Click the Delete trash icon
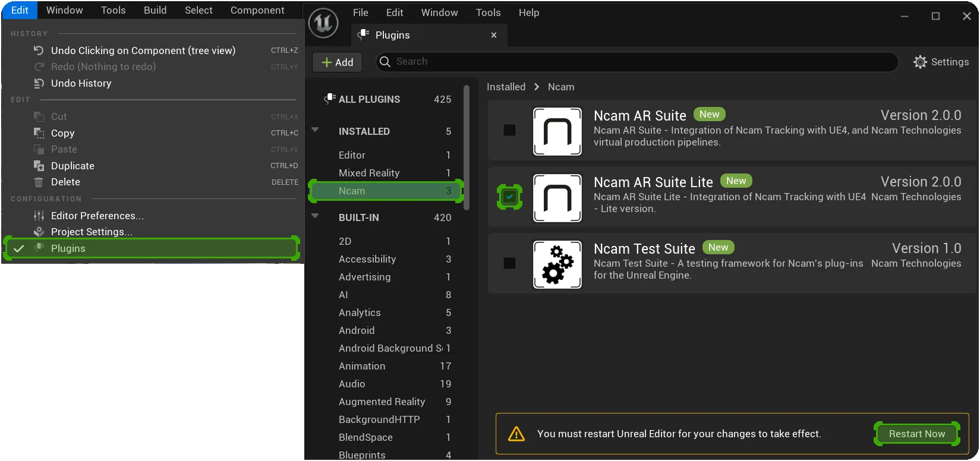Screen dimensions: 980x461 39,182
